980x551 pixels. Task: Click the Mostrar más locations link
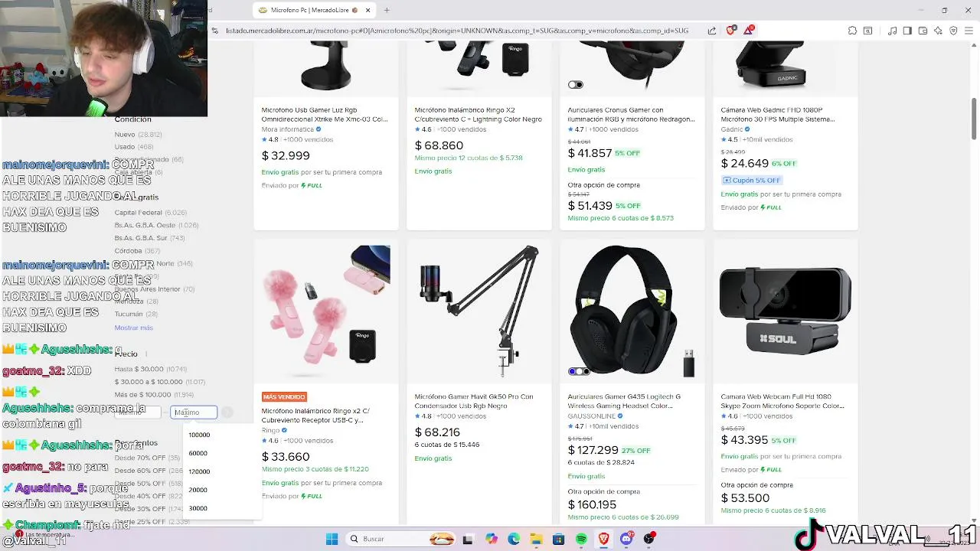point(134,328)
